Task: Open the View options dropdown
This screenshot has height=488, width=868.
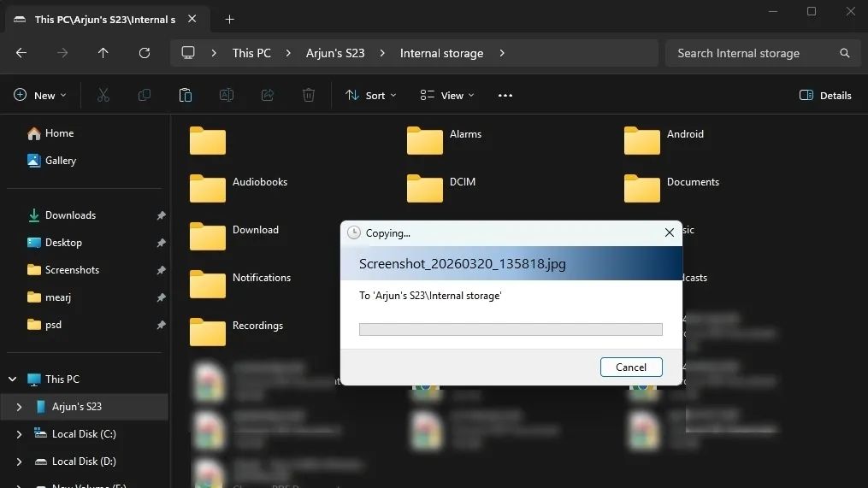Action: [446, 95]
